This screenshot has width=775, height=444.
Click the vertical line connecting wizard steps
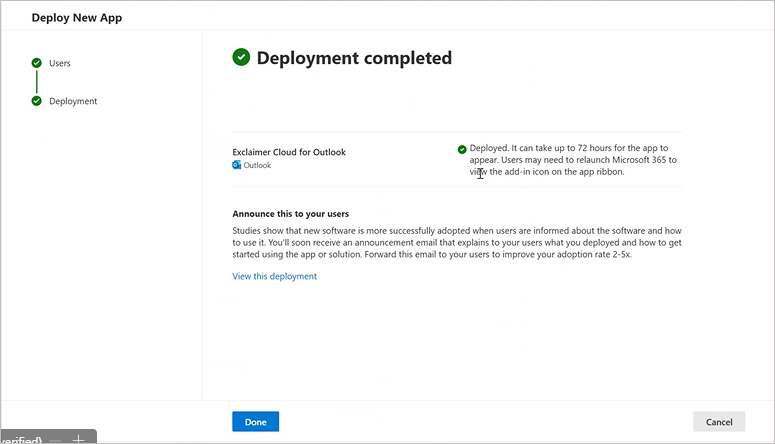[x=37, y=82]
